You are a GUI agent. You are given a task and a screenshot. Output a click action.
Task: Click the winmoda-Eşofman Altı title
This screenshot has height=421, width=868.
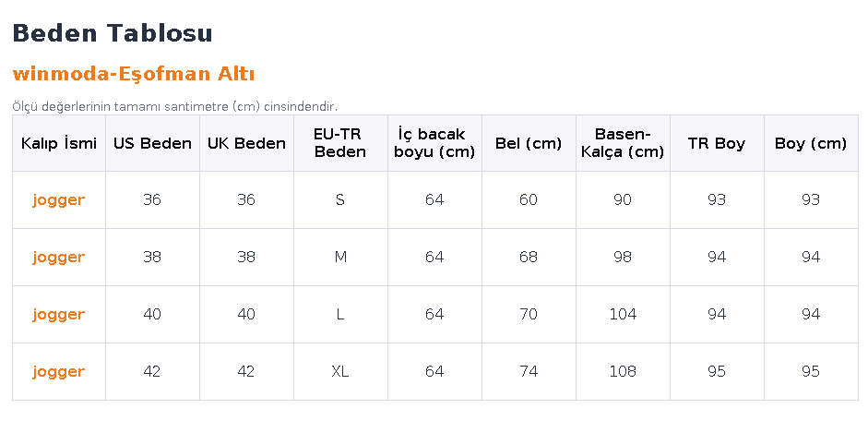pyautogui.click(x=134, y=74)
